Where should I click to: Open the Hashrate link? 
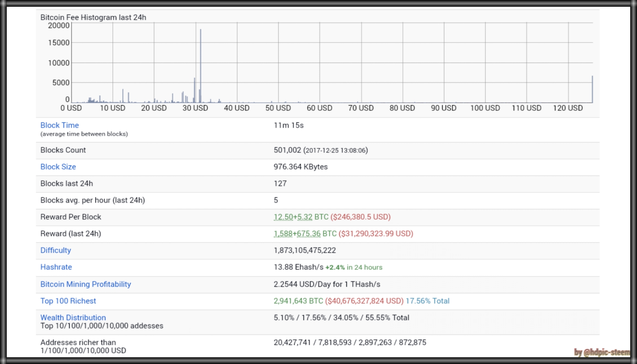(56, 267)
